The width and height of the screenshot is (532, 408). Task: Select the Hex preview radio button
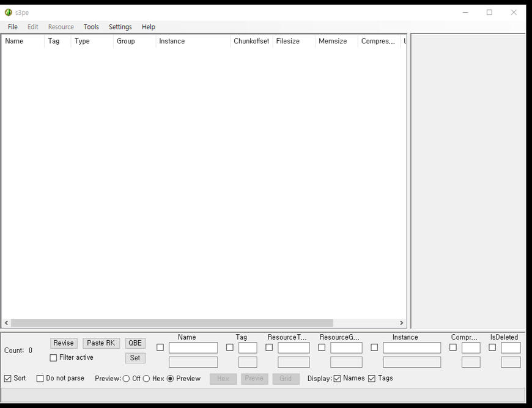pyautogui.click(x=146, y=379)
